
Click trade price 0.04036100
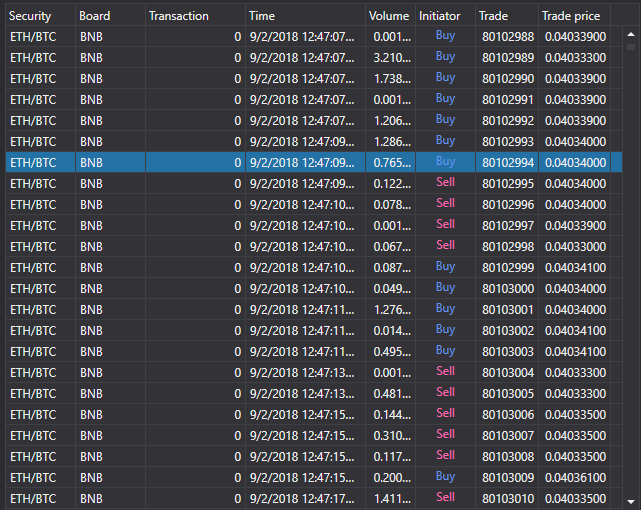[x=575, y=478]
